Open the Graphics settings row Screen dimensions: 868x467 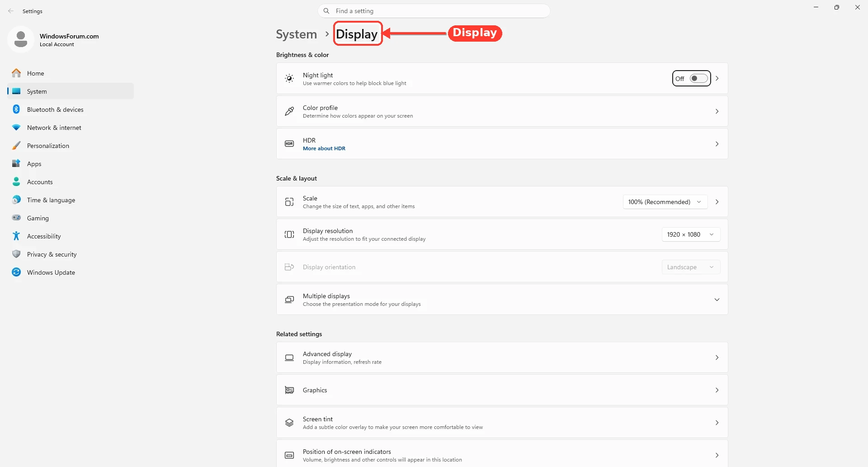(502, 390)
